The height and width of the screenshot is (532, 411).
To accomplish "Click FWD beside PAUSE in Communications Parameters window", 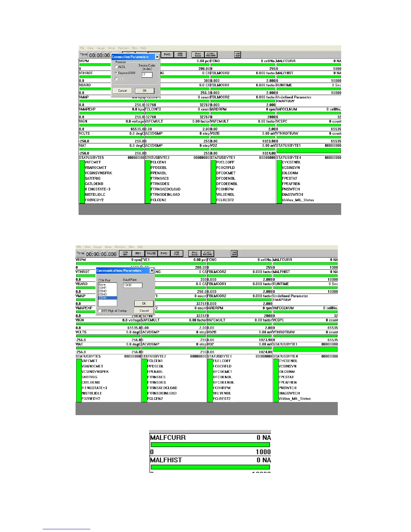I will tap(164, 254).
